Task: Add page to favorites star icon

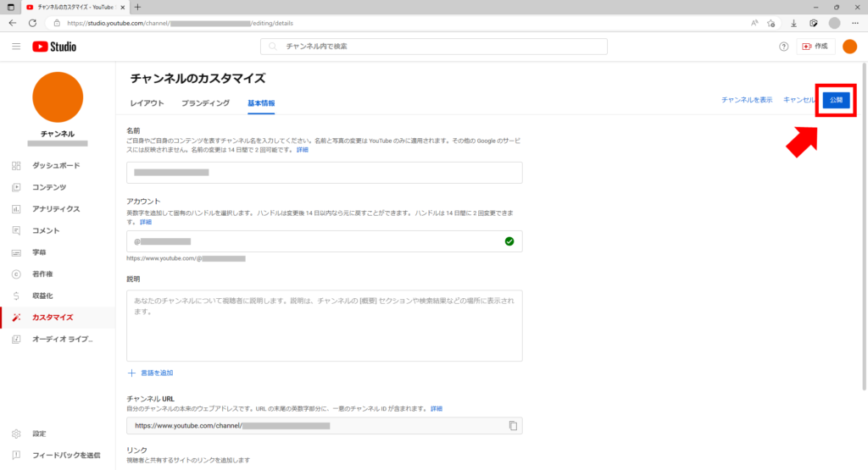Action: point(771,23)
